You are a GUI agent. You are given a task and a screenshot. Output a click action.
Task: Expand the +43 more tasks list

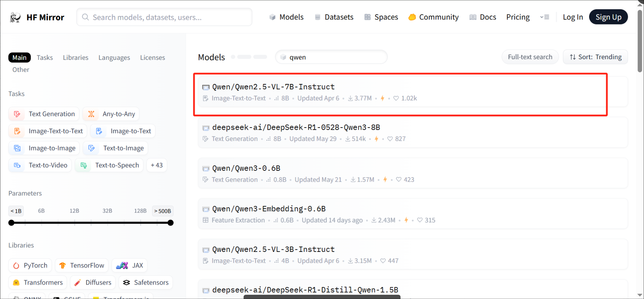(x=157, y=165)
